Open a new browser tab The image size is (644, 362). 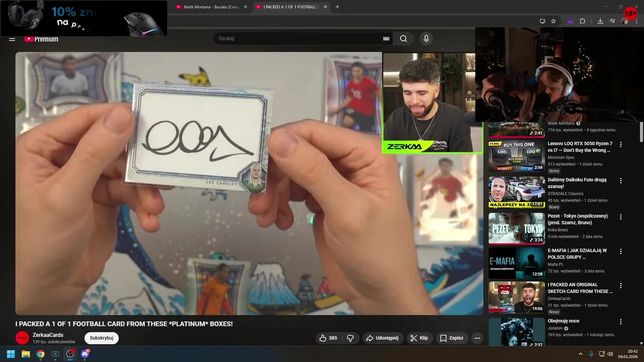[x=337, y=7]
